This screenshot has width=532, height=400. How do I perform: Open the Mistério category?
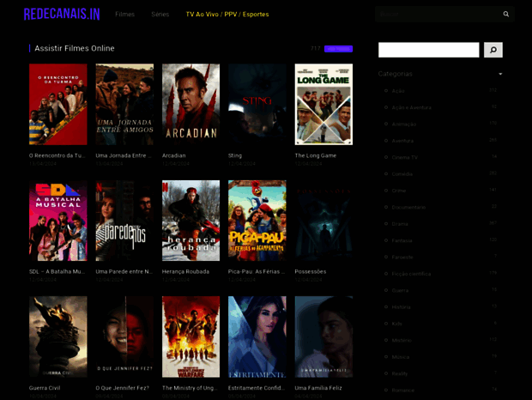(402, 340)
